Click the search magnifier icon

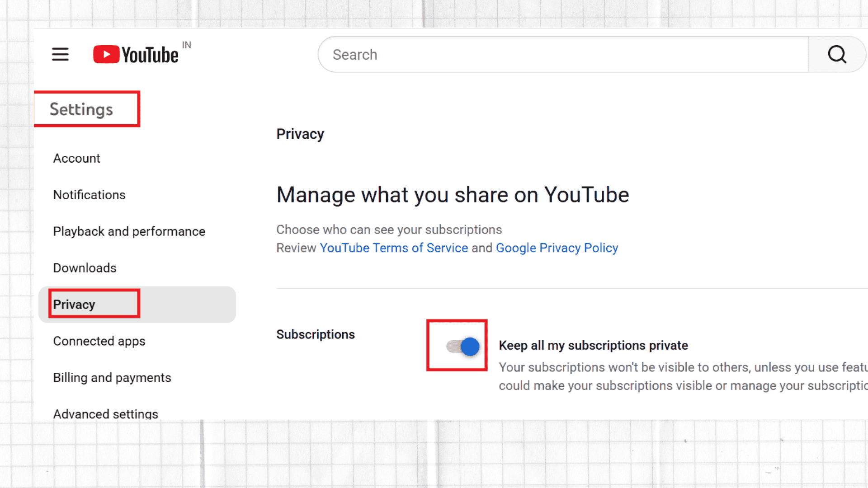click(x=837, y=54)
